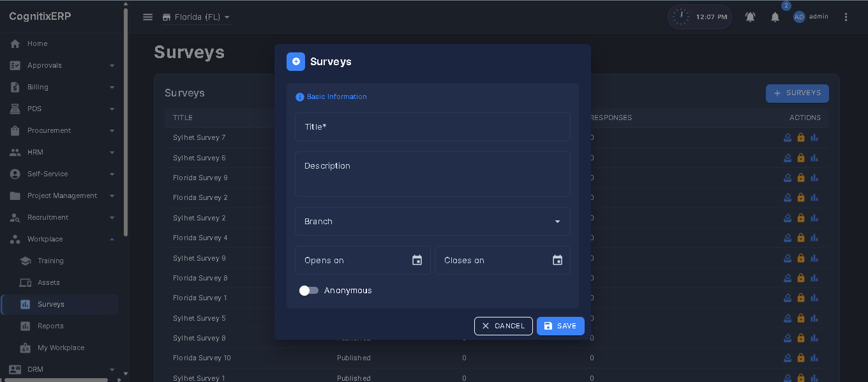
Task: Click Published status of Florida Survey 10
Action: point(354,358)
